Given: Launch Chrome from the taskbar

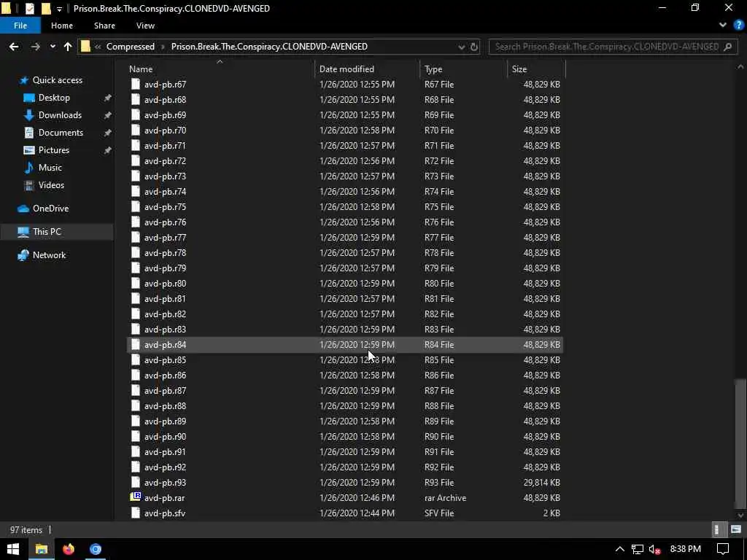Looking at the screenshot, I should tap(96, 549).
